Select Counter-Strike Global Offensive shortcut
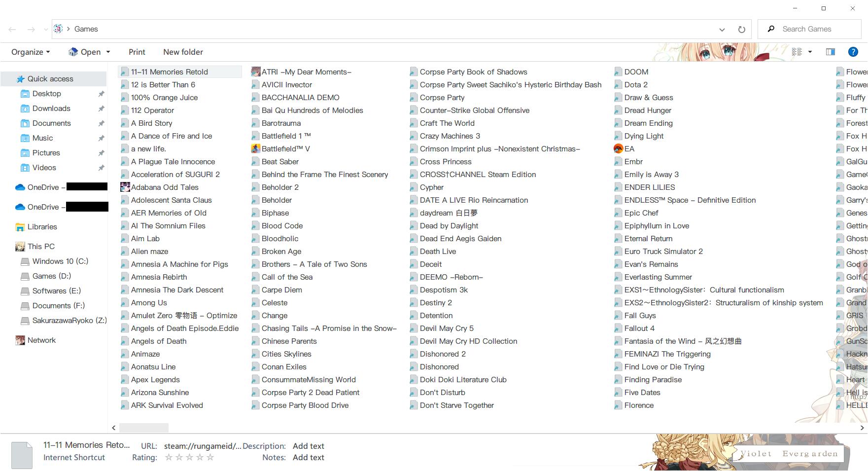868x471 pixels. click(x=475, y=110)
